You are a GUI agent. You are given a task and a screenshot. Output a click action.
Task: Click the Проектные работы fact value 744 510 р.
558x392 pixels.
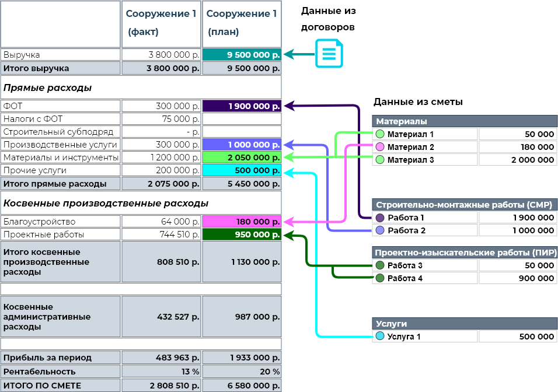(161, 235)
